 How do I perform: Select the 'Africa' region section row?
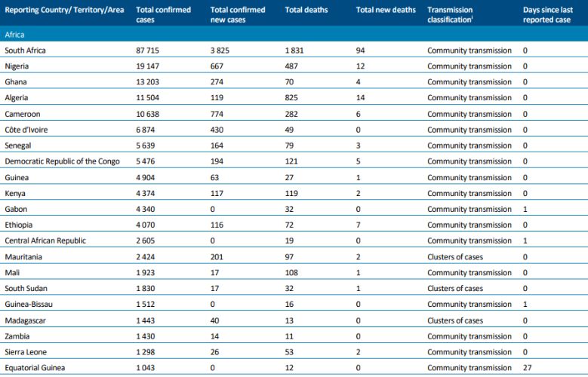tap(17, 35)
